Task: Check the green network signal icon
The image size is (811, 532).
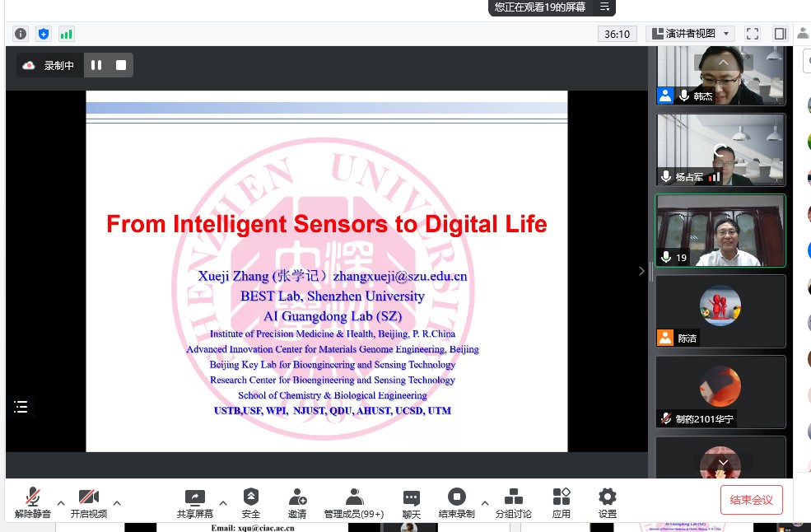Action: (x=66, y=34)
